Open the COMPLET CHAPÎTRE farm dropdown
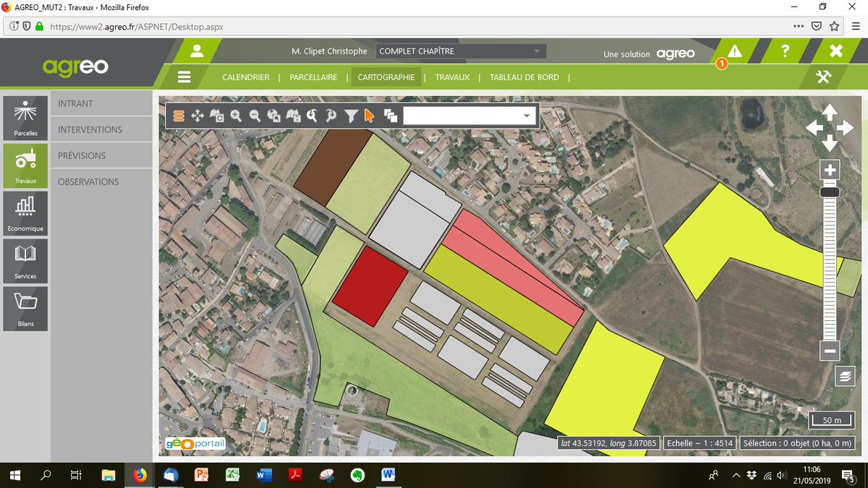The image size is (868, 488). point(461,51)
